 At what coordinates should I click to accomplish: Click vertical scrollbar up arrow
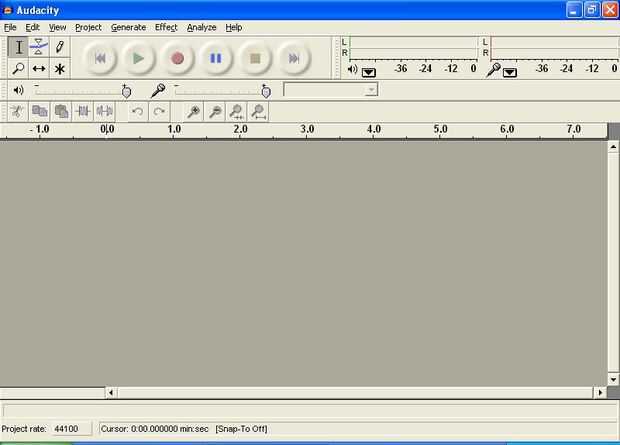pos(613,147)
